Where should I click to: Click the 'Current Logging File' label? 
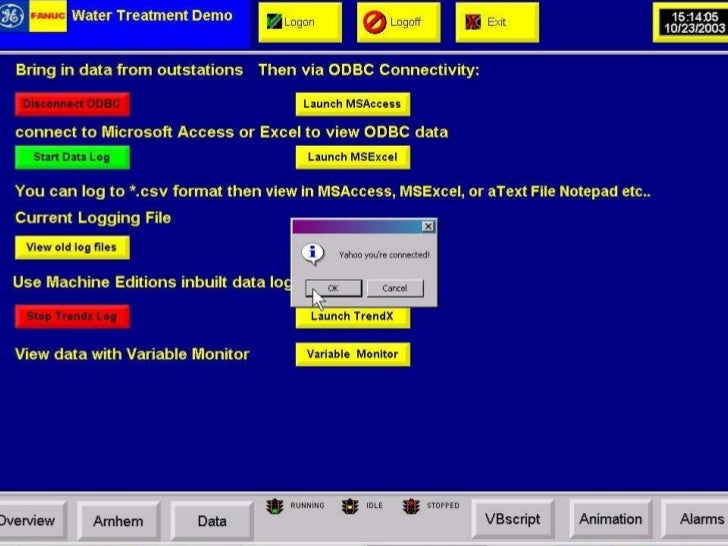point(93,218)
